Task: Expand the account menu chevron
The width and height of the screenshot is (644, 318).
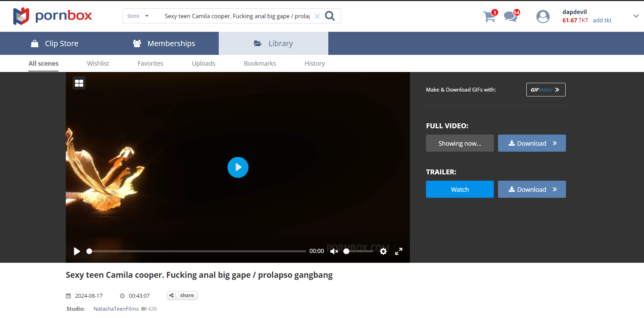Action: 636,16
